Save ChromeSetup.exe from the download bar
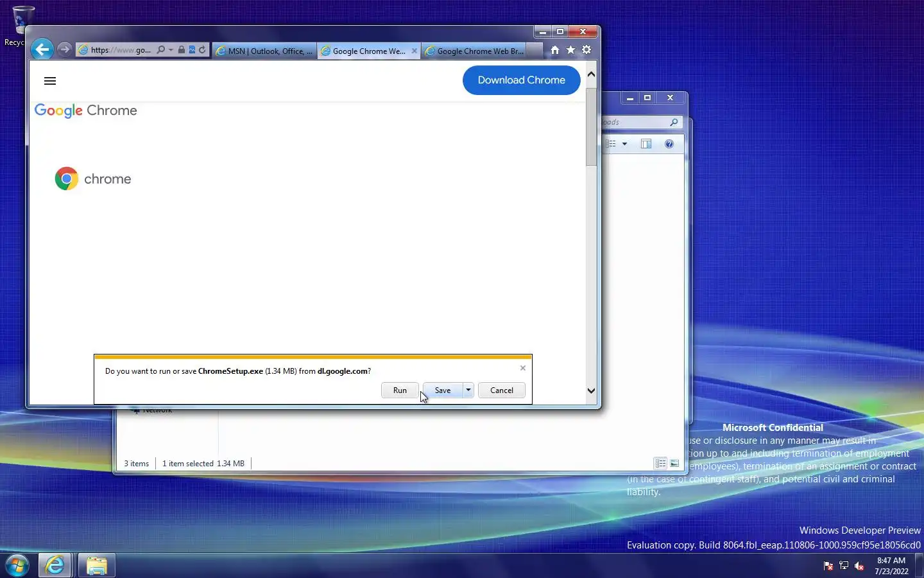Viewport: 924px width, 578px height. (x=443, y=390)
